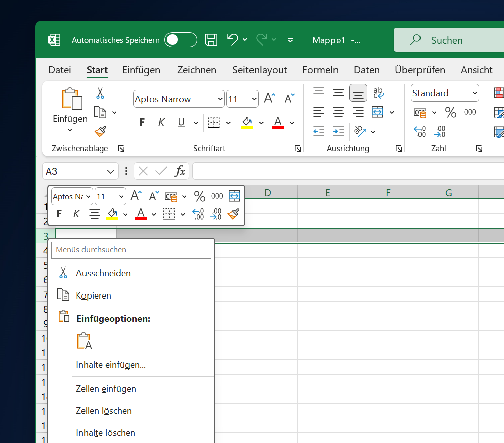Remove decimal place in ribbon Zahl group
The image size is (504, 443).
[440, 131]
